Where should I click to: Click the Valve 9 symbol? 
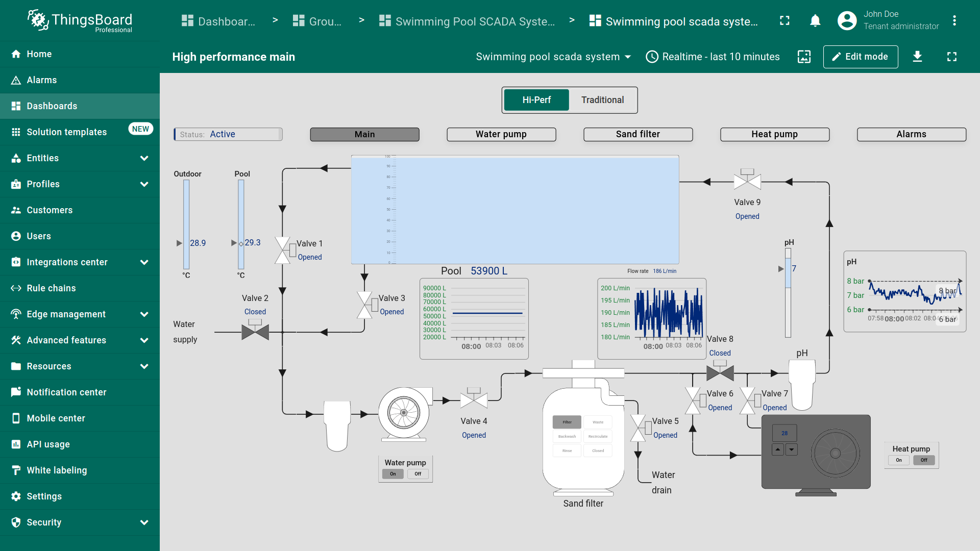(x=747, y=181)
